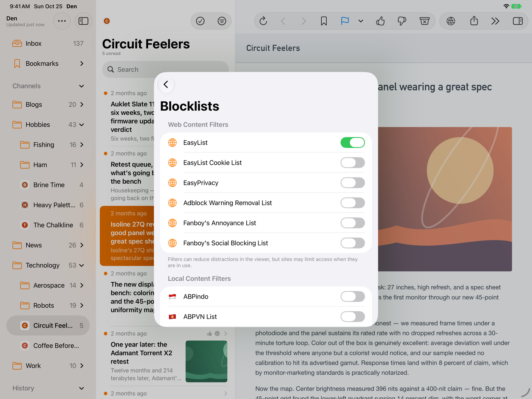Image resolution: width=532 pixels, height=399 pixels.
Task: Open One year later Adamant Torrent article
Action: click(x=165, y=356)
